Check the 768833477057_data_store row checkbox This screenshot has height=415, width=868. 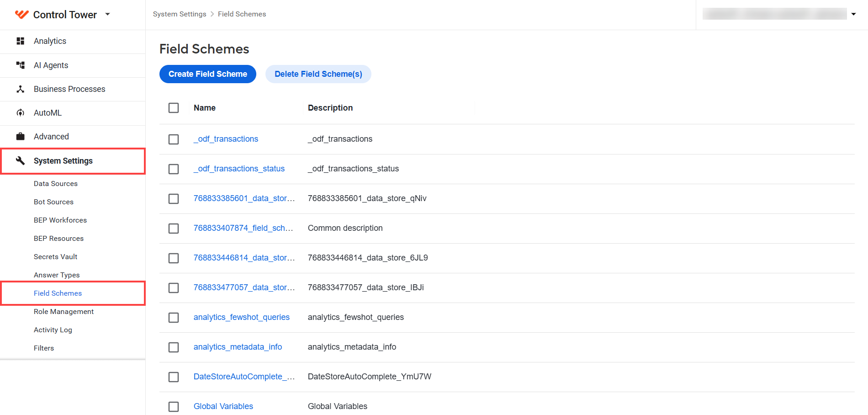[174, 287]
